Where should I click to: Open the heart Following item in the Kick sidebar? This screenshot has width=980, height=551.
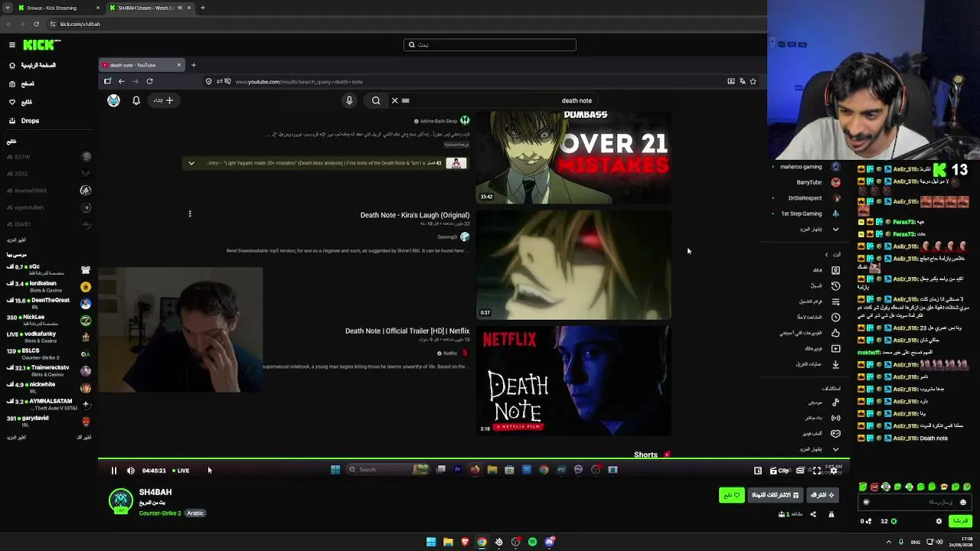21,103
